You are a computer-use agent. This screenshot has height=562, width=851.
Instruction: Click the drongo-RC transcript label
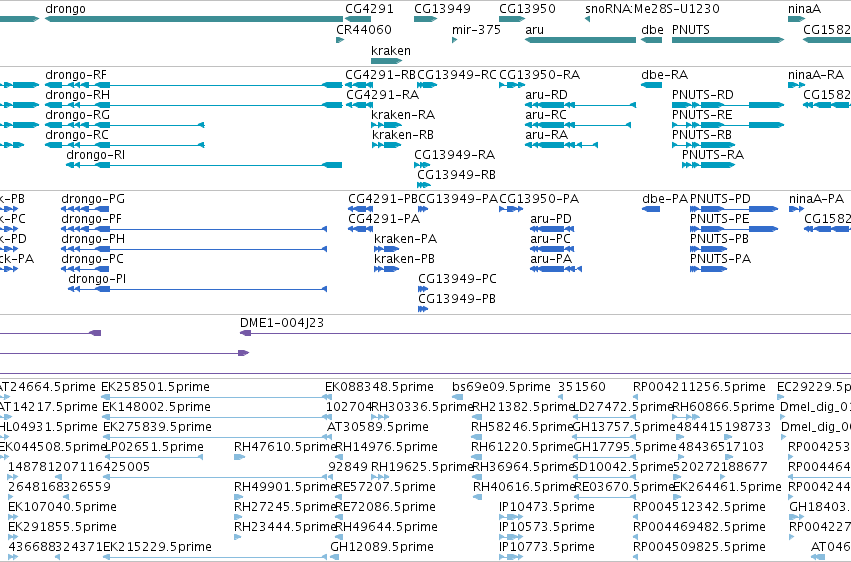[x=77, y=135]
